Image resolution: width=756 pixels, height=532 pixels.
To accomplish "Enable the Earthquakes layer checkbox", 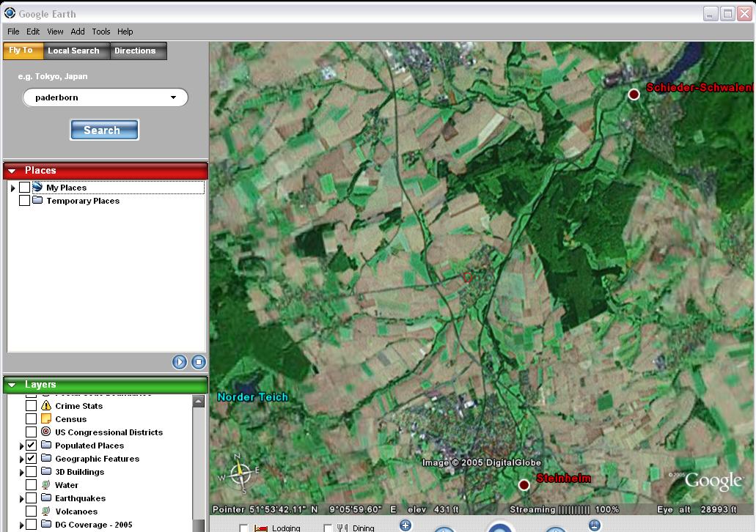I will click(31, 498).
